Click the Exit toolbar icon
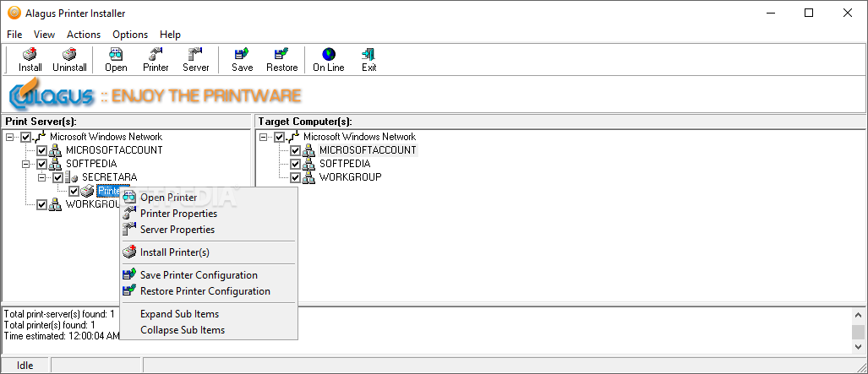 pyautogui.click(x=368, y=55)
